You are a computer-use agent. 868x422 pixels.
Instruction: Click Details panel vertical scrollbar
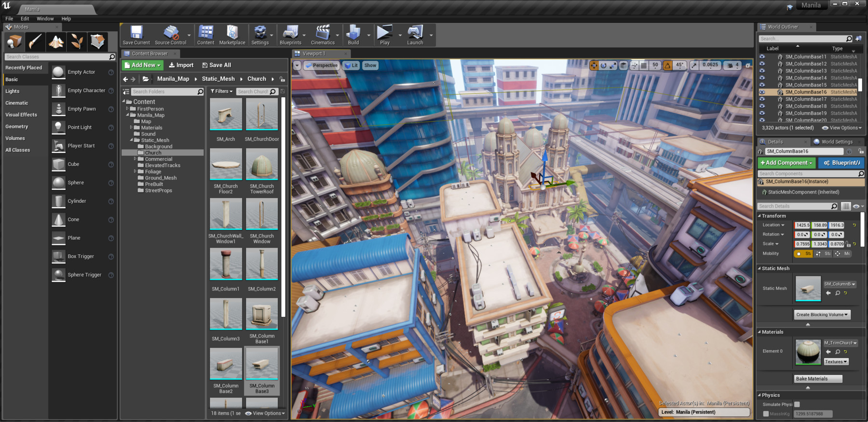[863, 229]
